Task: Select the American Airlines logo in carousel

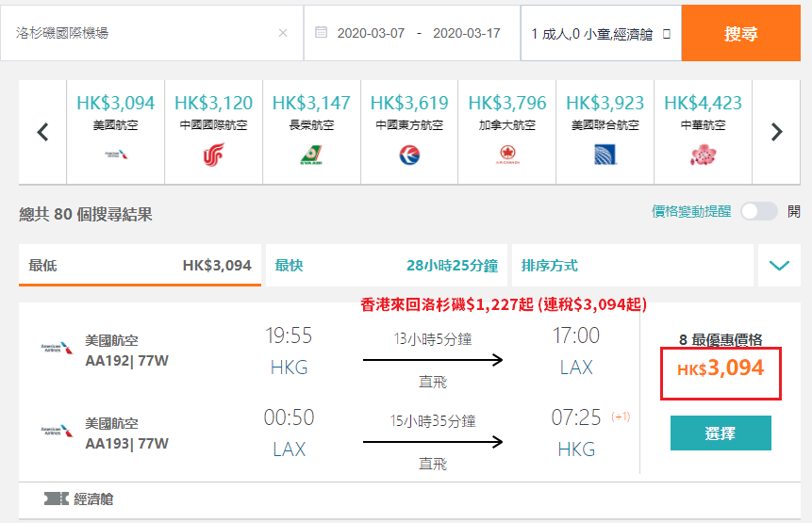Action: click(x=115, y=155)
